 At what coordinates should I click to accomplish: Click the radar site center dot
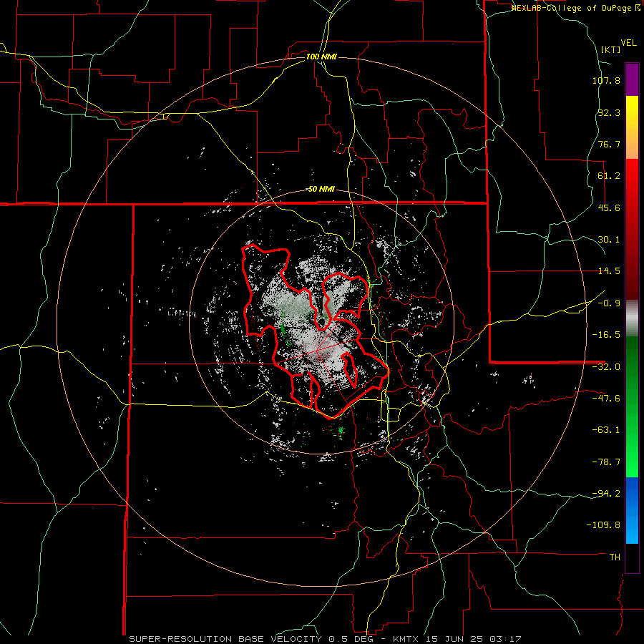[321, 321]
